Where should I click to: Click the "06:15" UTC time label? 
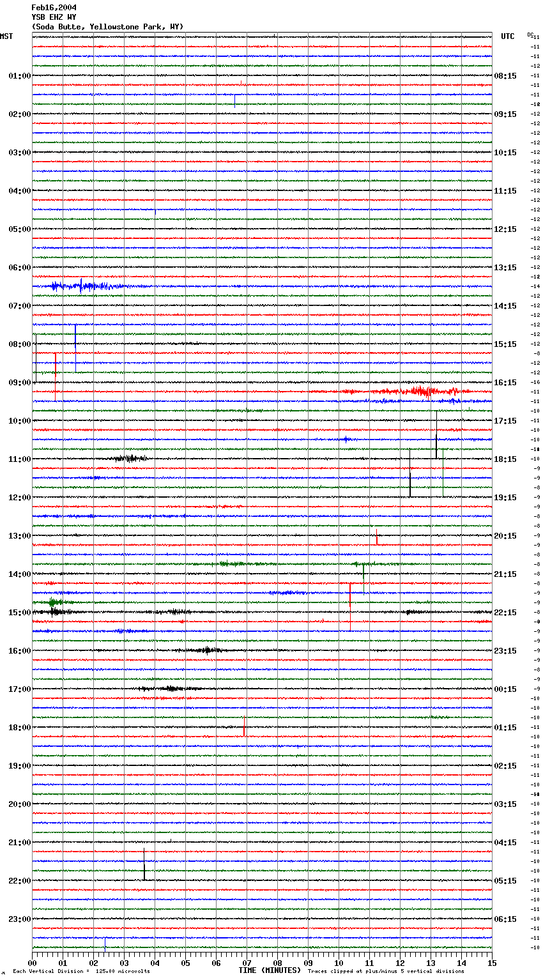(505, 919)
